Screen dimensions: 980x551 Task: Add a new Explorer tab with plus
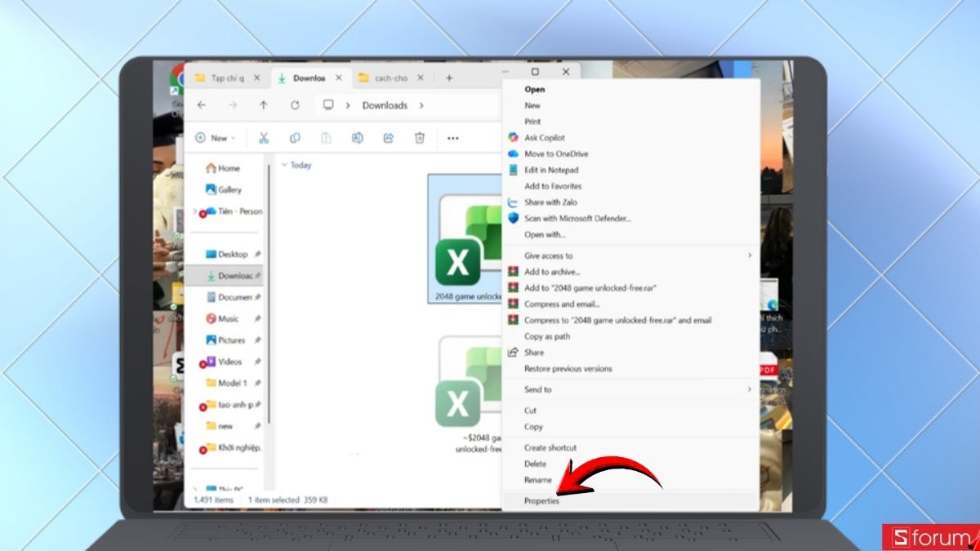[x=449, y=78]
